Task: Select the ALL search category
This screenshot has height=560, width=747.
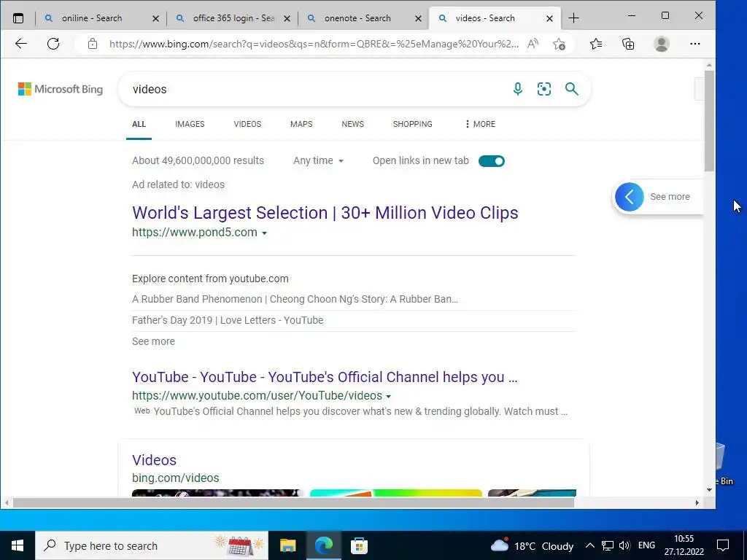Action: tap(139, 124)
